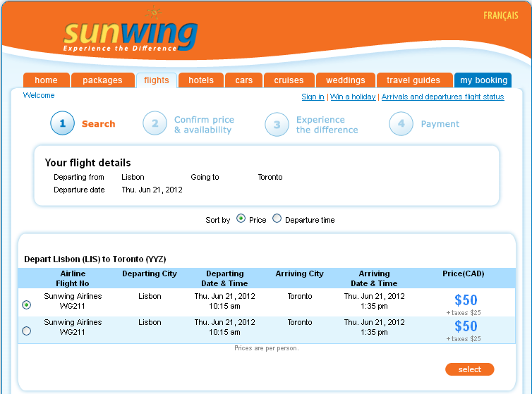Click the Sunwing logo
Viewport: 532px width, 394px height.
tap(131, 30)
